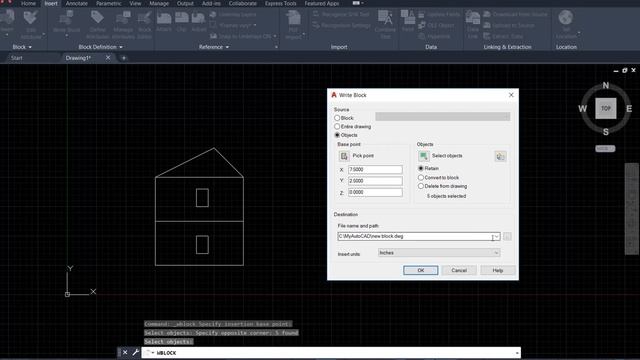Click the Select objects icon button

[x=423, y=156]
